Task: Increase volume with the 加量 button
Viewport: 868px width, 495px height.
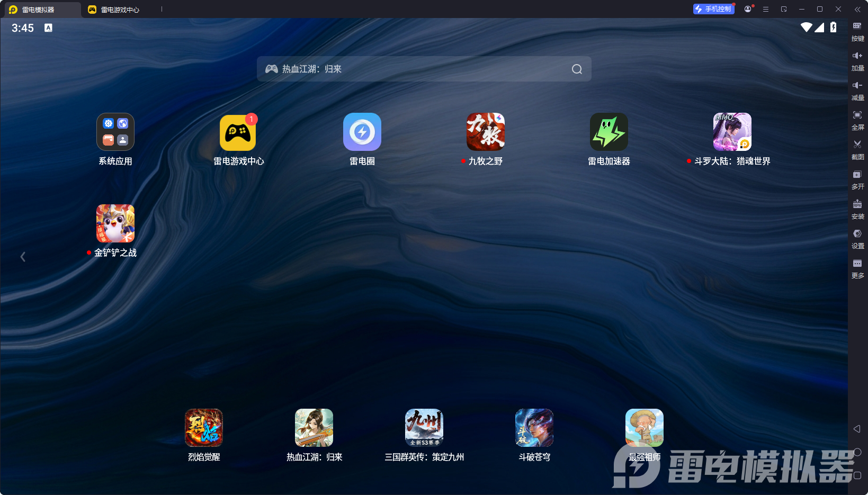Action: [857, 61]
